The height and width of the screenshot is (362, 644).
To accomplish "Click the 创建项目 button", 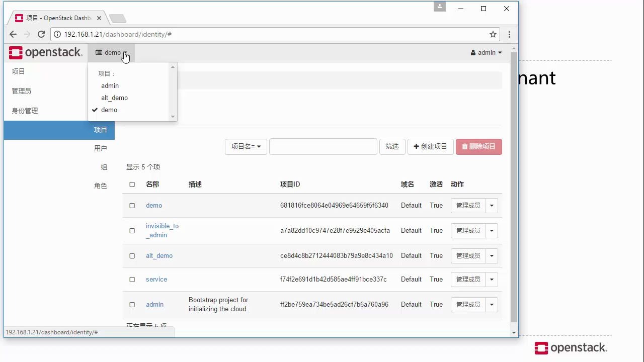I will pyautogui.click(x=430, y=146).
